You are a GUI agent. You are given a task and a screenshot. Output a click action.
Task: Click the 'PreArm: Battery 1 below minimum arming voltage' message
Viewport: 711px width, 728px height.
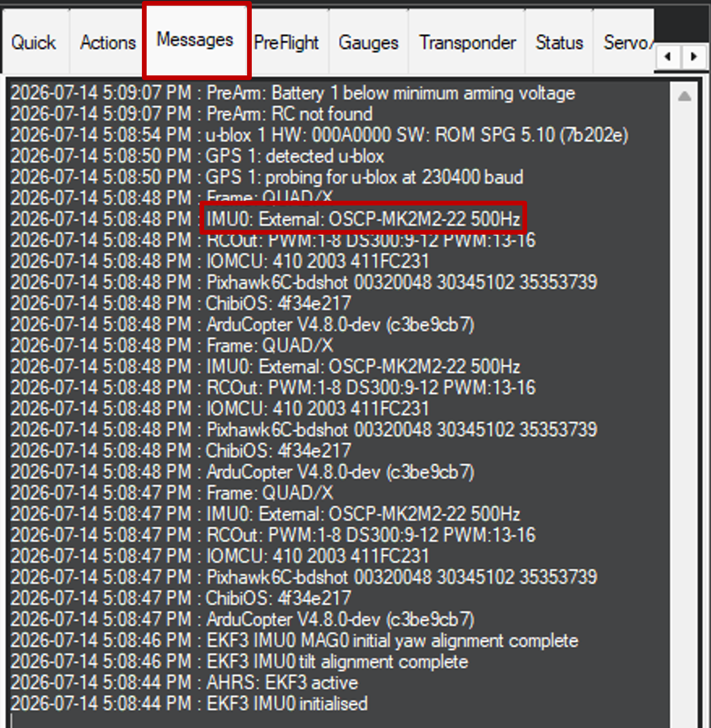point(293,93)
